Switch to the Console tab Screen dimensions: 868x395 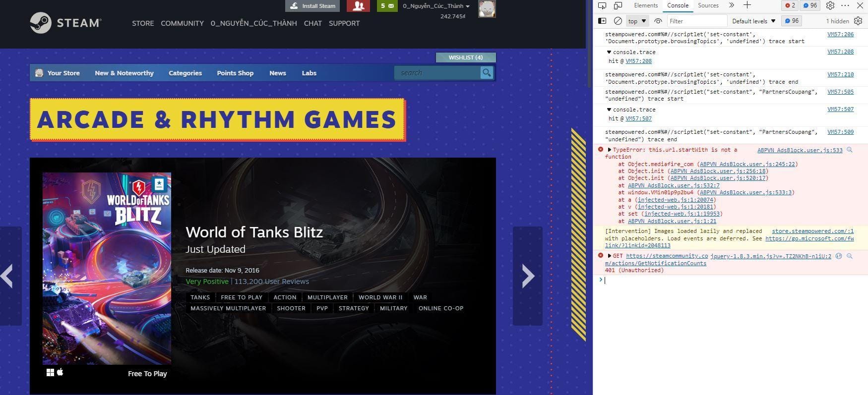point(678,5)
